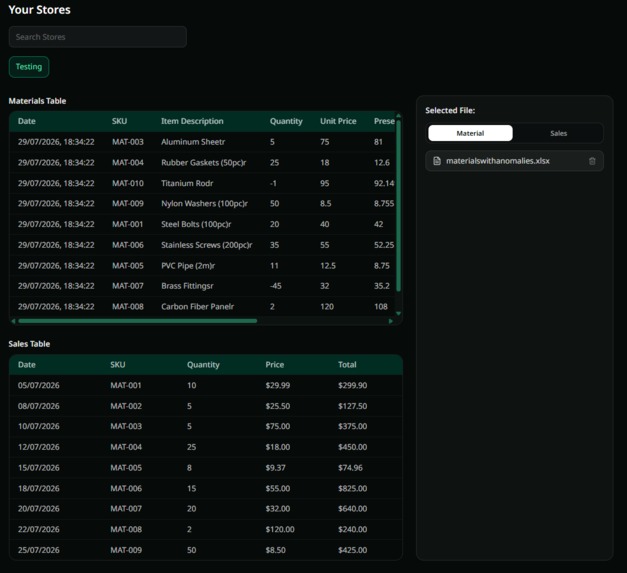Click the Materials Table scroll-down arrow

pos(398,313)
